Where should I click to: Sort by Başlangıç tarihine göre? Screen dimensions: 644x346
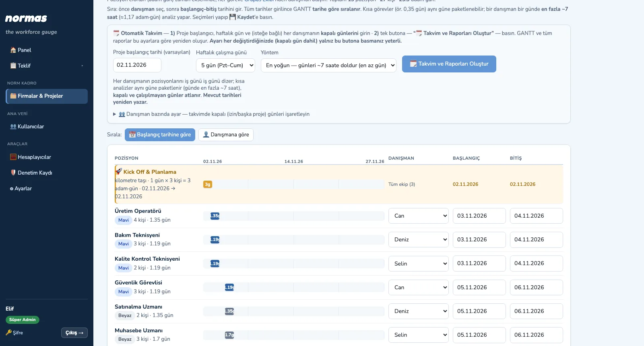point(160,135)
